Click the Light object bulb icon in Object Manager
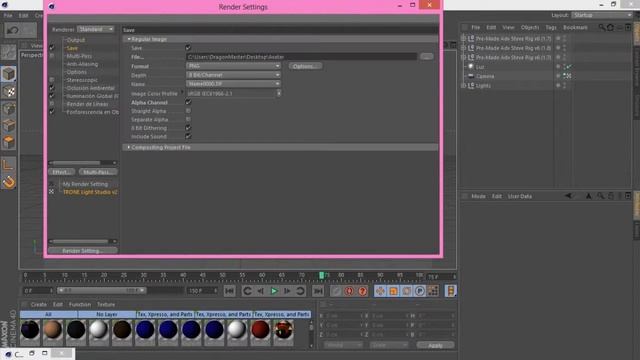This screenshot has height=360, width=640. tap(471, 67)
